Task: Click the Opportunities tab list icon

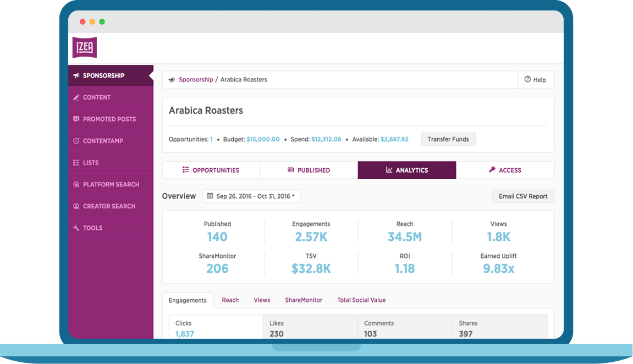Action: (x=186, y=170)
